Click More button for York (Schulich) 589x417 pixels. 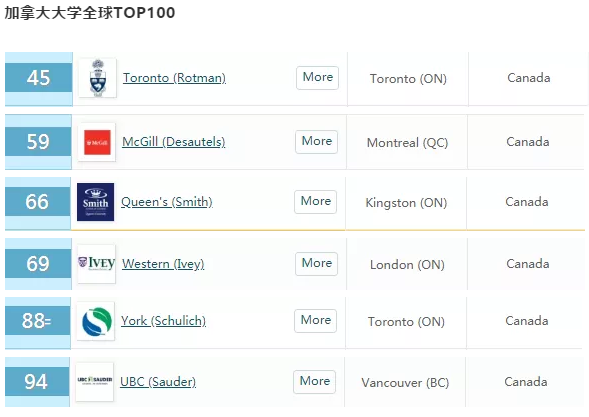pos(316,321)
